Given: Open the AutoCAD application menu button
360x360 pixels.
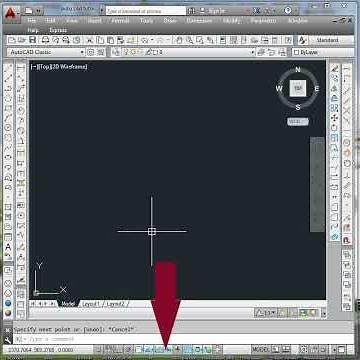Looking at the screenshot, I should 11,13.
